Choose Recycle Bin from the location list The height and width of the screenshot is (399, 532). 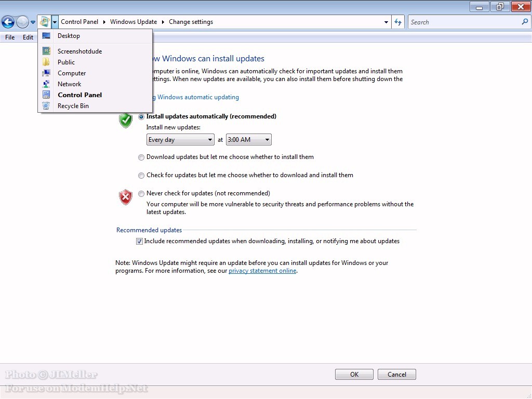coord(95,106)
